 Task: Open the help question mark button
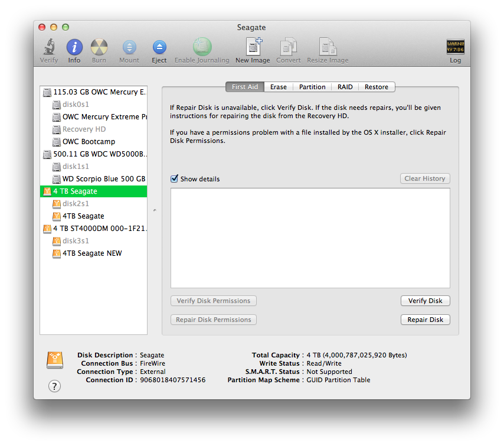click(x=54, y=386)
